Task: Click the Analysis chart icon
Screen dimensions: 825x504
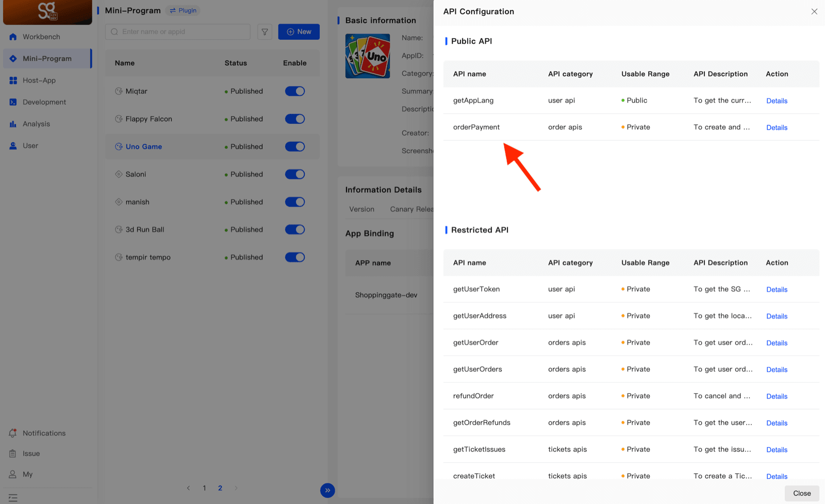Action: (13, 124)
